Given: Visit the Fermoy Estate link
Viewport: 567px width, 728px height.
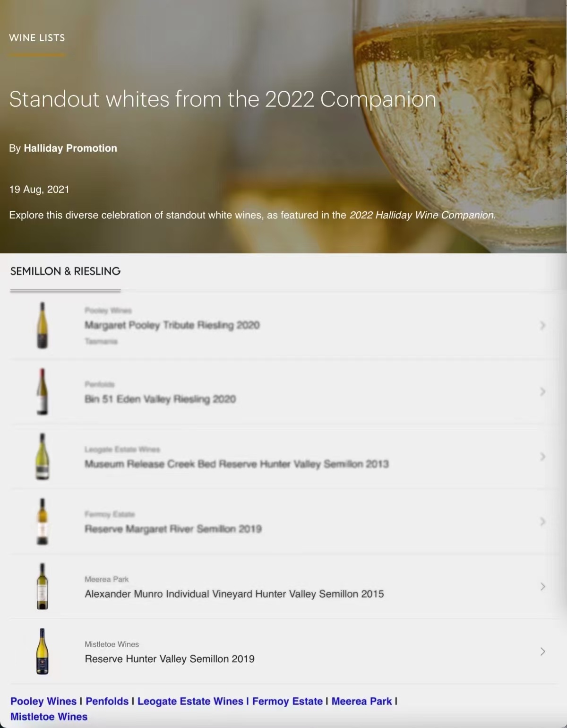Looking at the screenshot, I should 287,701.
